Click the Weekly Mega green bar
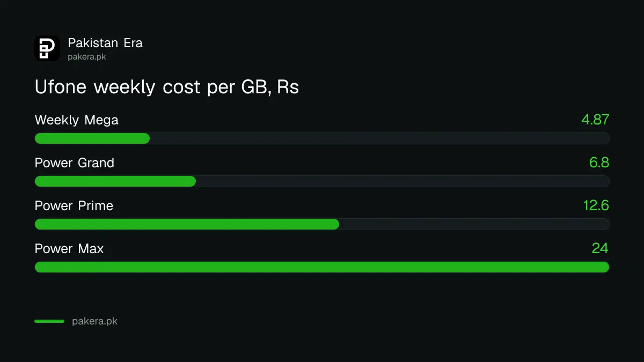The image size is (644, 362). [92, 138]
